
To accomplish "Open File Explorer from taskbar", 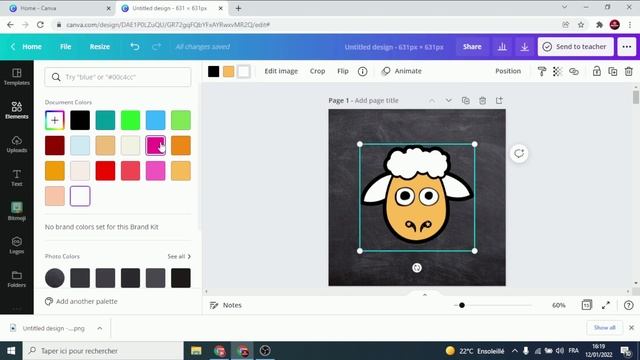I will 196,351.
